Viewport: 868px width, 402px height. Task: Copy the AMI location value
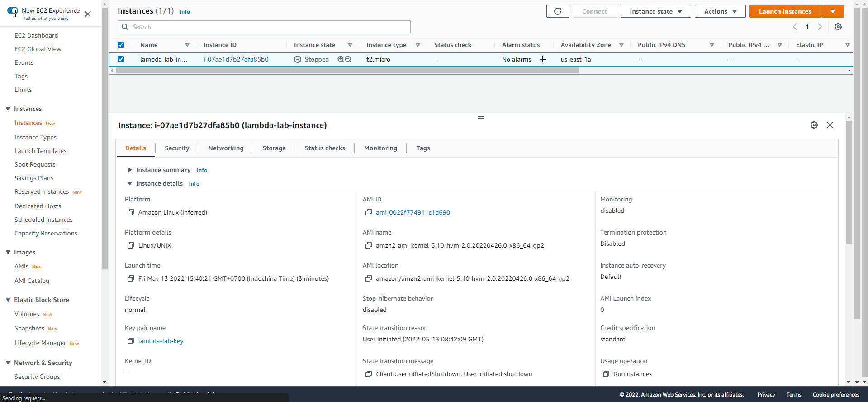369,278
